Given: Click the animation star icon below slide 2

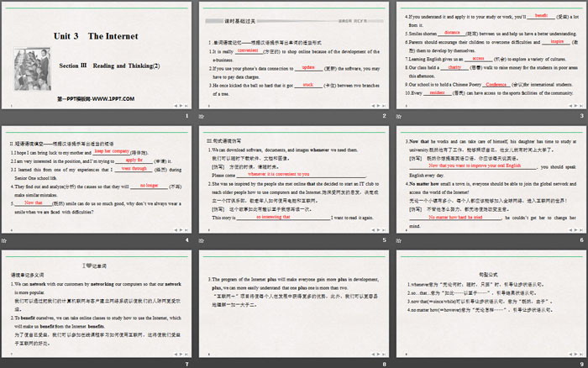Looking at the screenshot, I should (x=202, y=117).
